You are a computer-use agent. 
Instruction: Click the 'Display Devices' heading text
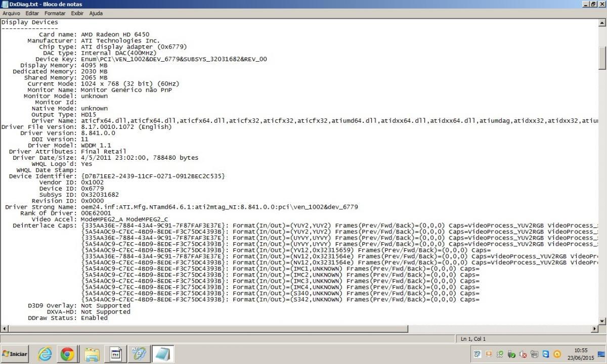pos(30,22)
